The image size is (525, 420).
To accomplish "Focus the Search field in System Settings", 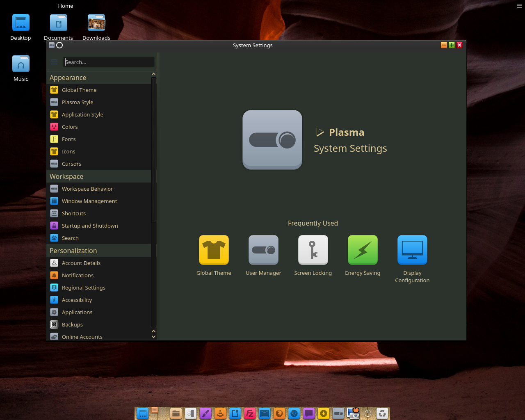I will pyautogui.click(x=109, y=62).
